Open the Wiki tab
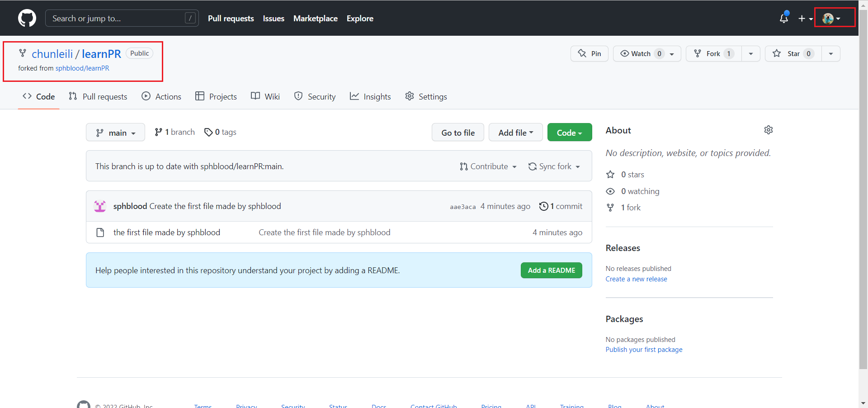The image size is (868, 408). pos(265,96)
